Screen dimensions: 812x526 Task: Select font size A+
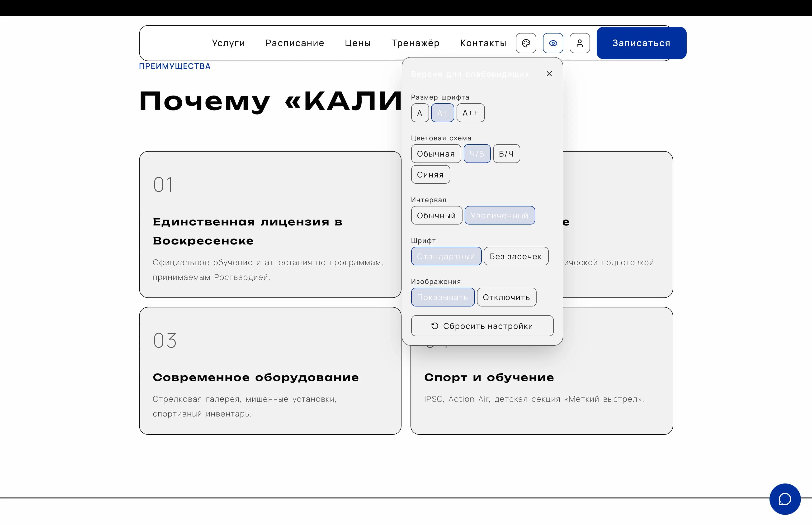point(442,113)
